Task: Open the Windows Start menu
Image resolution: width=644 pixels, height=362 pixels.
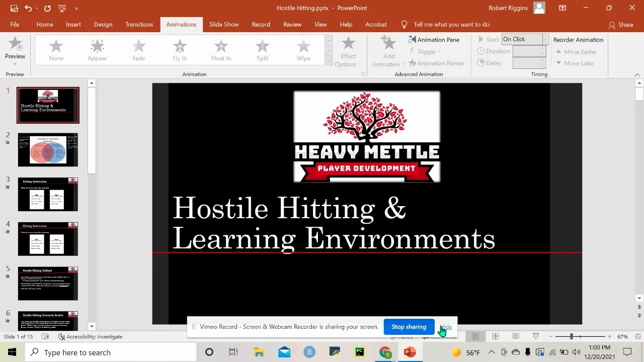Action: coord(12,352)
